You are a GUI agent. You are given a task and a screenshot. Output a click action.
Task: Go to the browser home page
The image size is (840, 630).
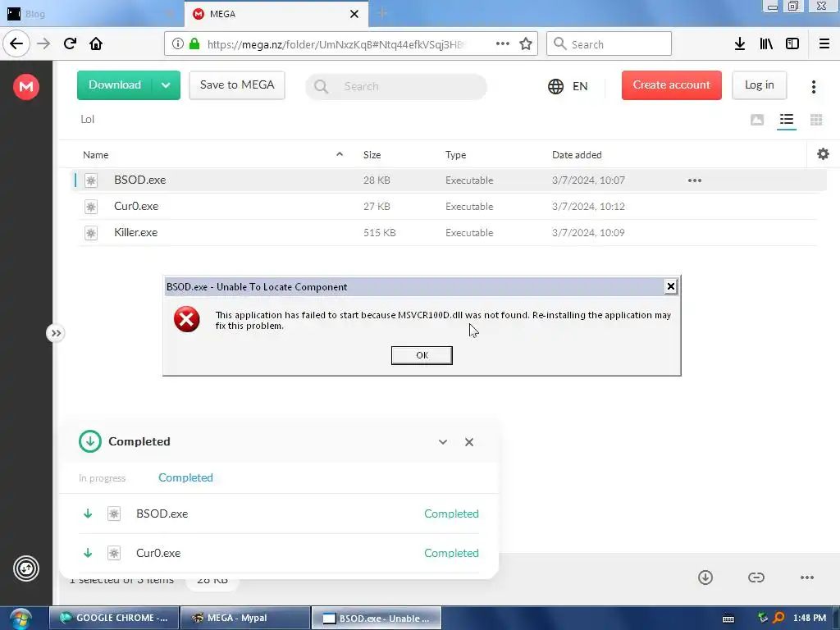(x=96, y=43)
